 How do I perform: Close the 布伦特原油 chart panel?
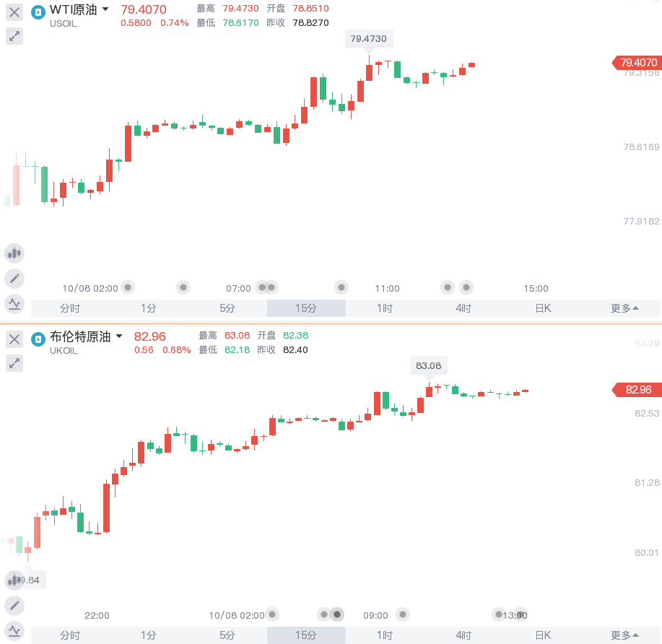(x=14, y=339)
